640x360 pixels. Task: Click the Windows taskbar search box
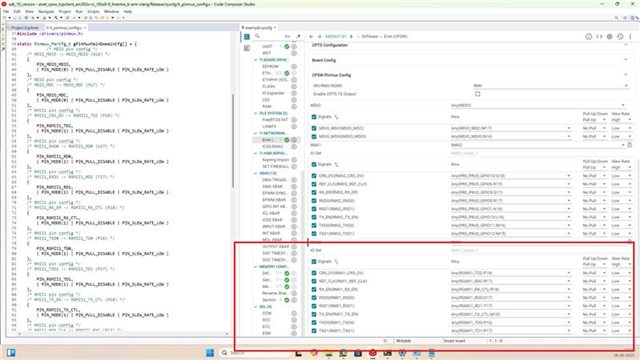click(x=255, y=353)
